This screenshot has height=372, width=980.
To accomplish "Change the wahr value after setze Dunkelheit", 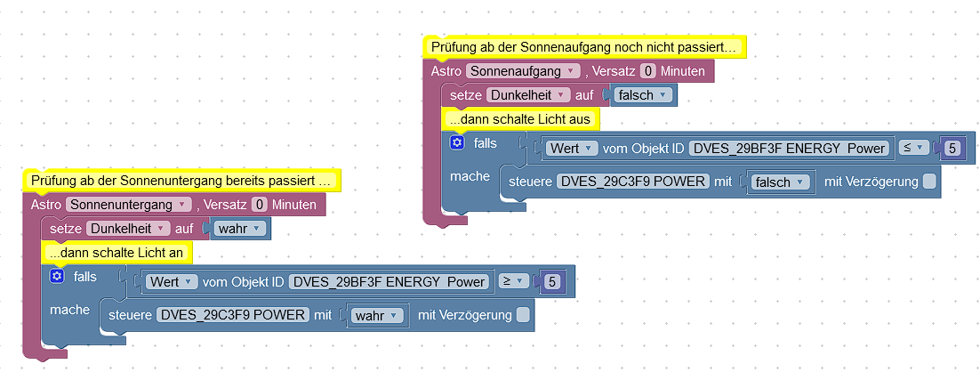I will [x=240, y=229].
